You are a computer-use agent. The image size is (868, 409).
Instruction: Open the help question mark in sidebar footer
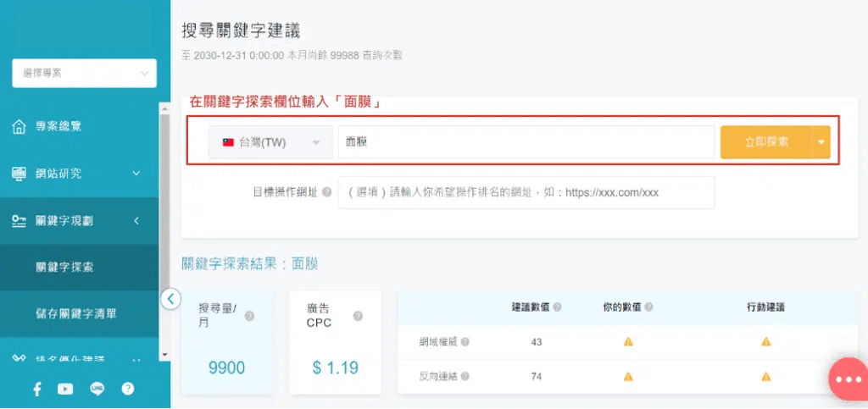coord(128,389)
